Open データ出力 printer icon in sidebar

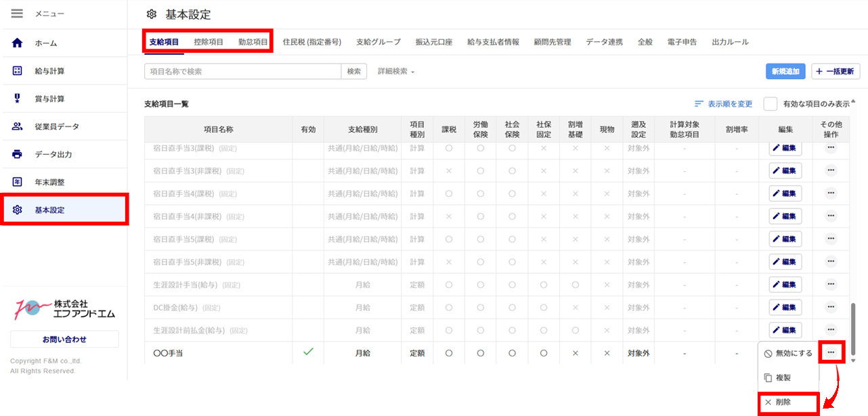pyautogui.click(x=18, y=154)
